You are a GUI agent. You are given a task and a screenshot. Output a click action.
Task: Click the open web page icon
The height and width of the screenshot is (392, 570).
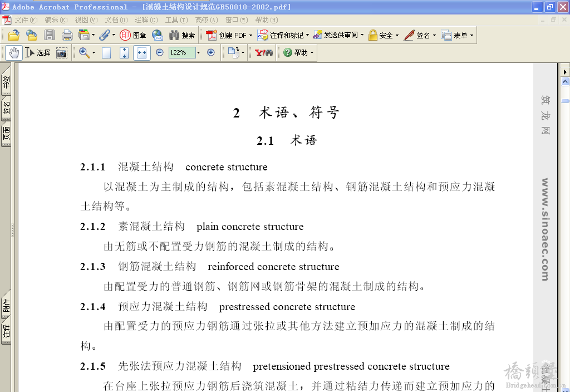coord(32,35)
